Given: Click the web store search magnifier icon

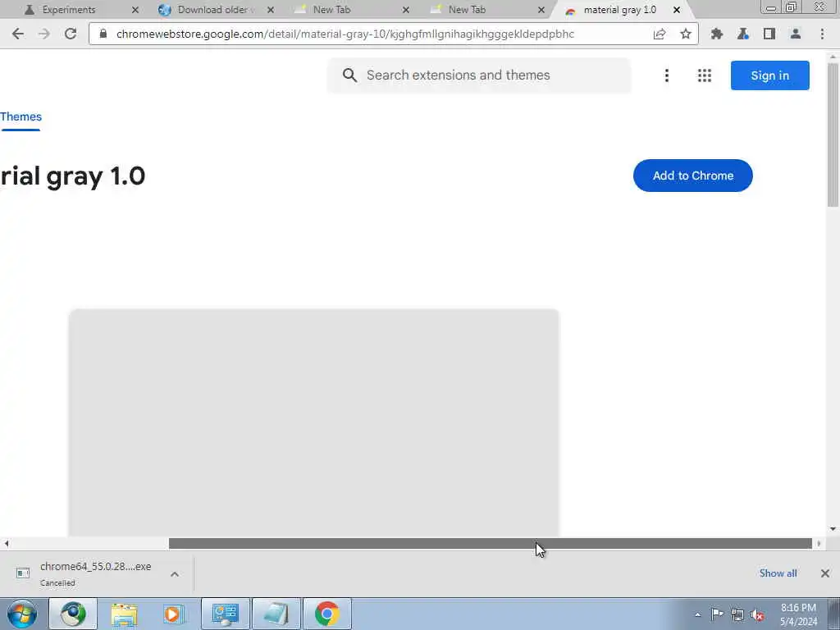Looking at the screenshot, I should 349,75.
